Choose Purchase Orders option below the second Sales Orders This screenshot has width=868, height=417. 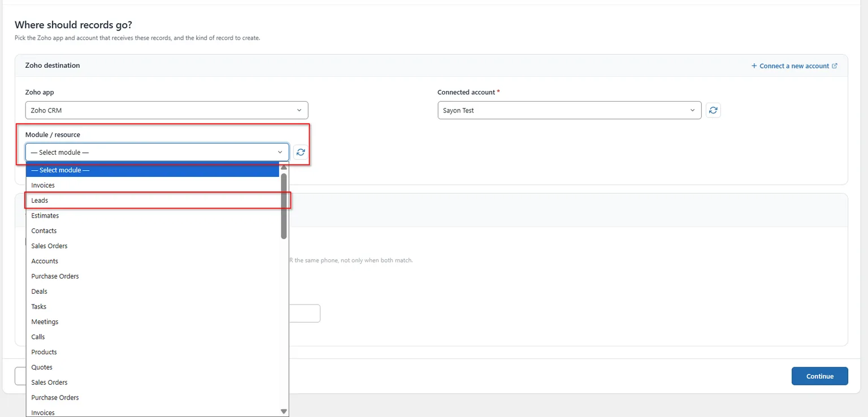click(153, 398)
